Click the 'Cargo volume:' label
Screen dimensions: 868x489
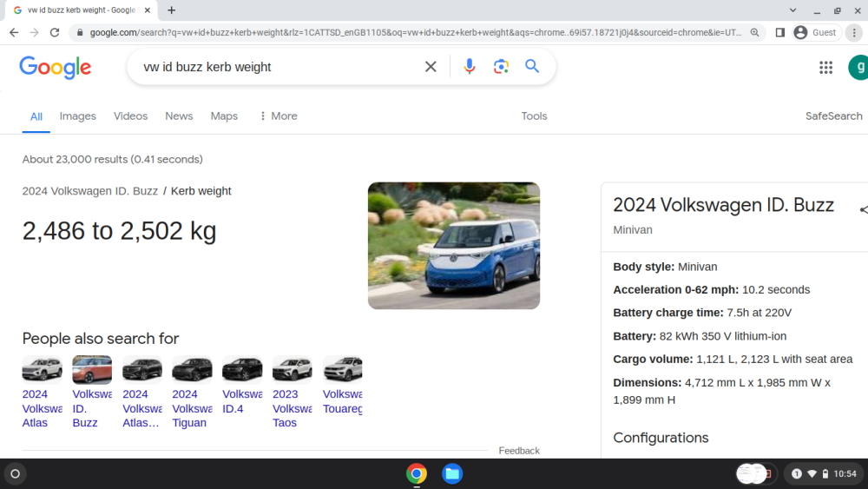653,360
